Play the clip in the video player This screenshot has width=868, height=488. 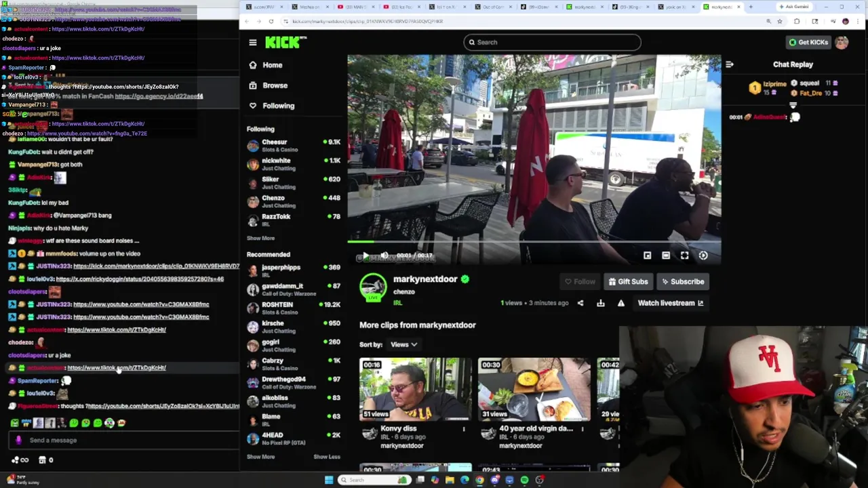click(365, 256)
